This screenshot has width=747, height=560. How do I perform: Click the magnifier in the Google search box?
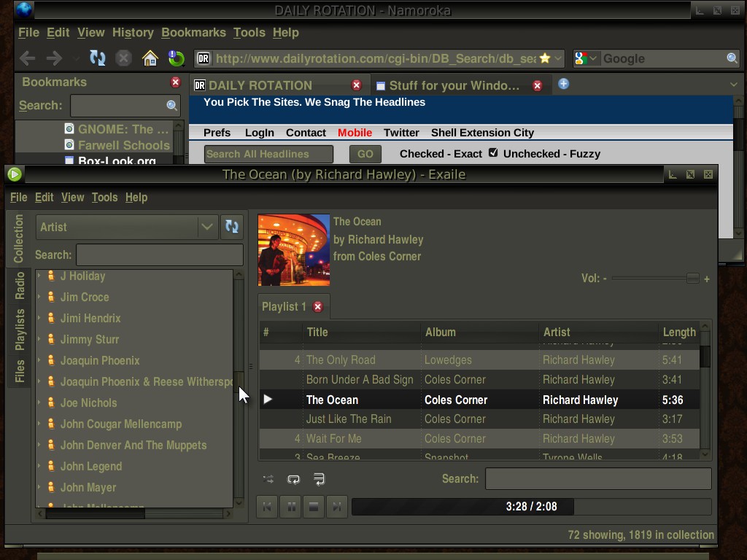click(x=732, y=58)
